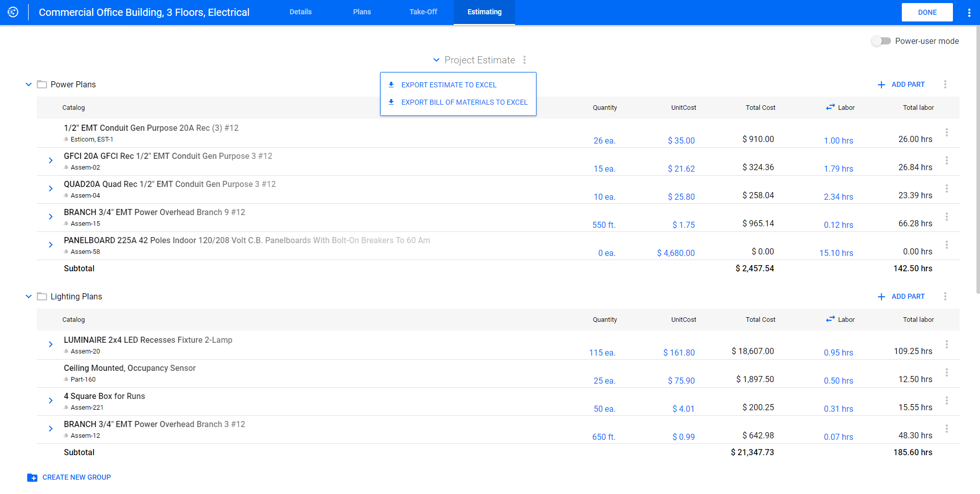Click CREATE NEW GROUP text

click(x=77, y=477)
